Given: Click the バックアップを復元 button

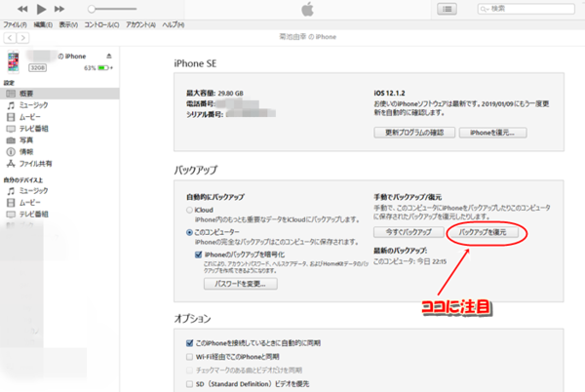Looking at the screenshot, I should [x=483, y=232].
